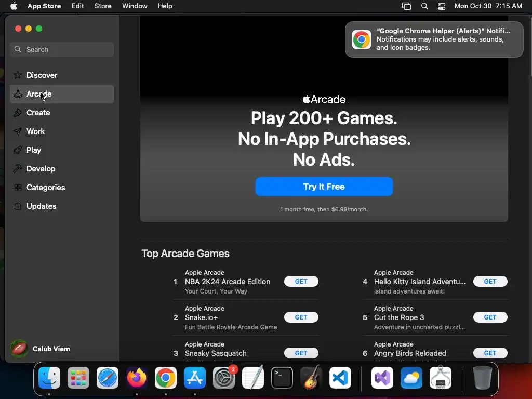Screen dimensions: 532x399
Task: Open System Settings from the Dock
Action: point(224,378)
